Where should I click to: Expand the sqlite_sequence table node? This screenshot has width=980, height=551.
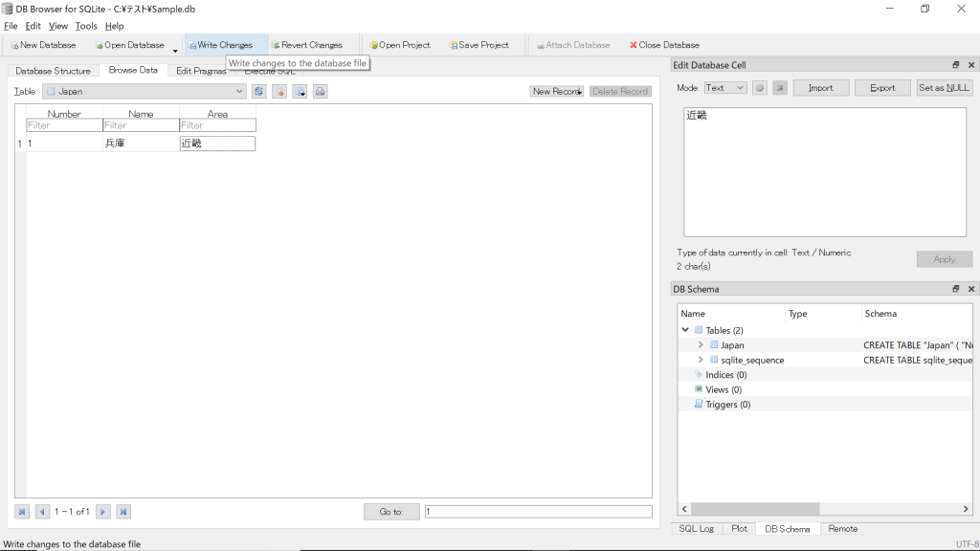coord(701,360)
